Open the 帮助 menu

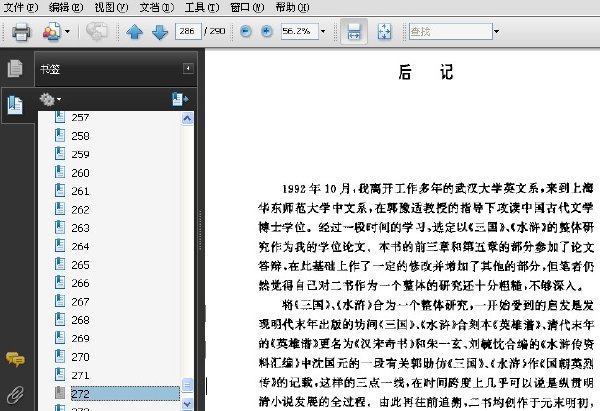292,7
